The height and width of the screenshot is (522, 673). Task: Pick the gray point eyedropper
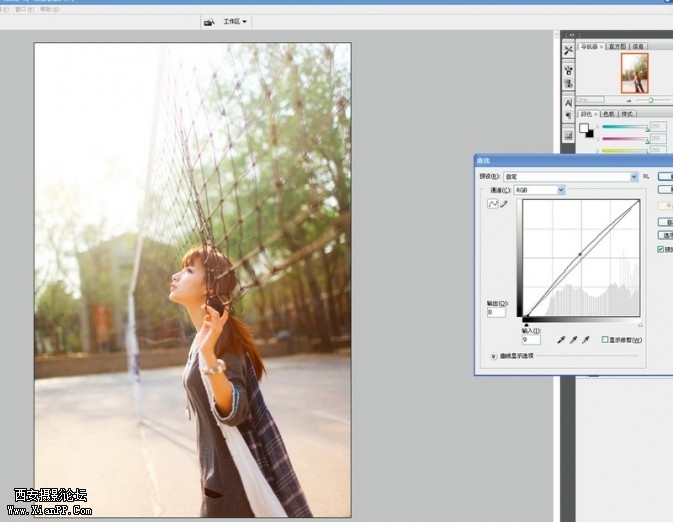click(573, 340)
